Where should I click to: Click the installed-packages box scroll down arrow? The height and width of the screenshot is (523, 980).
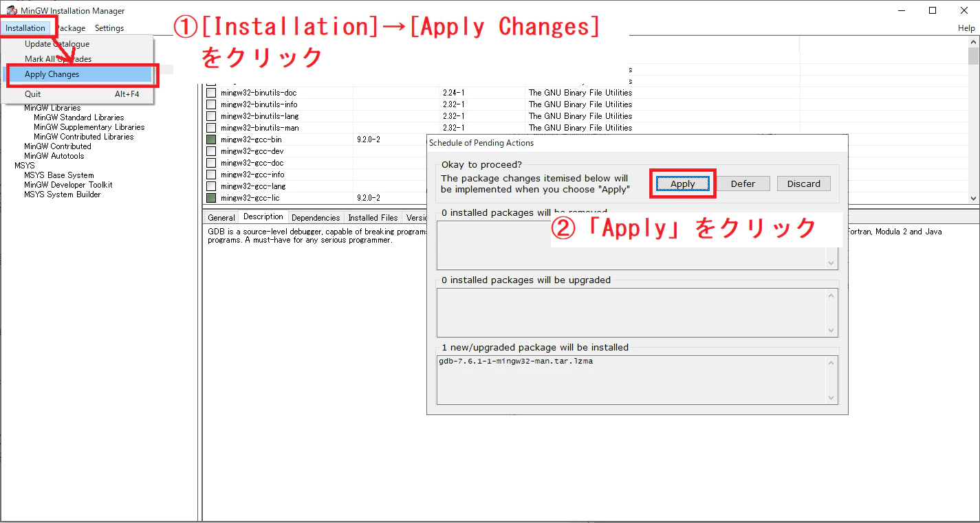pos(831,399)
